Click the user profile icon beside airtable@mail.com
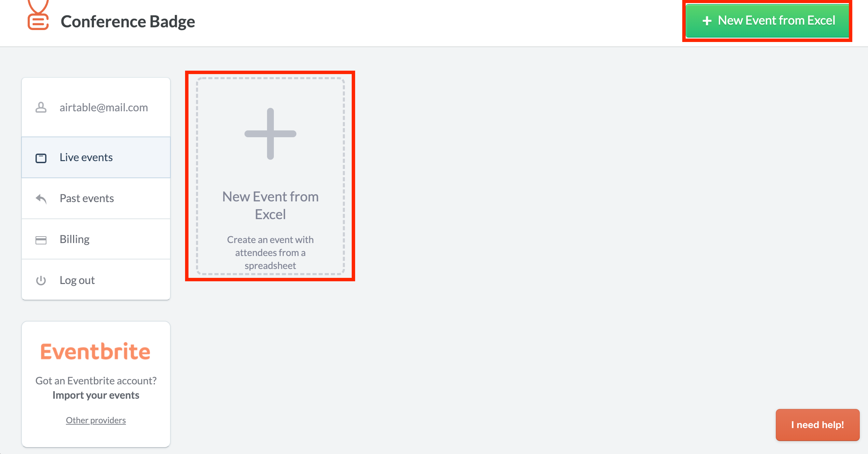Viewport: 868px width, 454px height. click(x=41, y=108)
